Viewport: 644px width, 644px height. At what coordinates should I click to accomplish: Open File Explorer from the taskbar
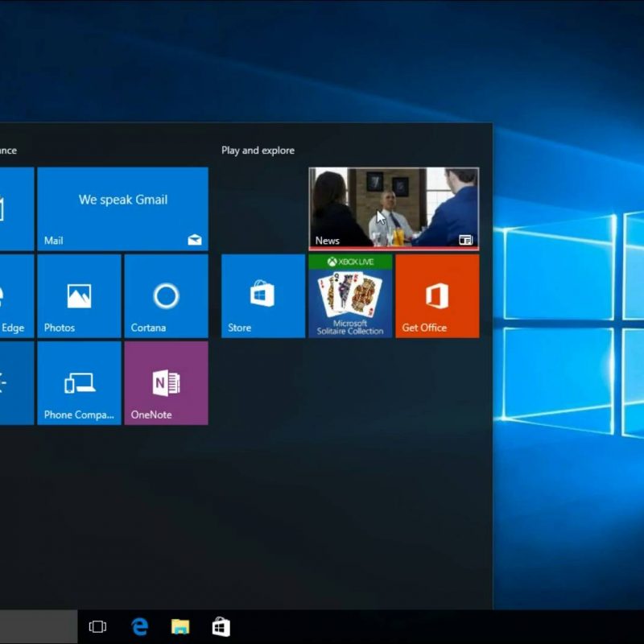coord(180,627)
